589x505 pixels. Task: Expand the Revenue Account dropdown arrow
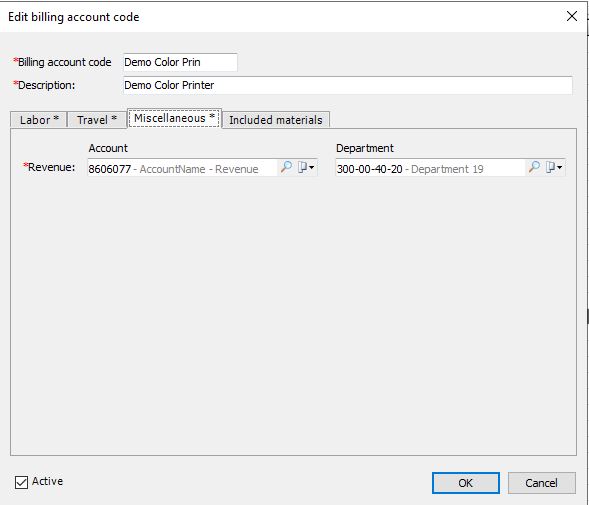pyautogui.click(x=312, y=168)
